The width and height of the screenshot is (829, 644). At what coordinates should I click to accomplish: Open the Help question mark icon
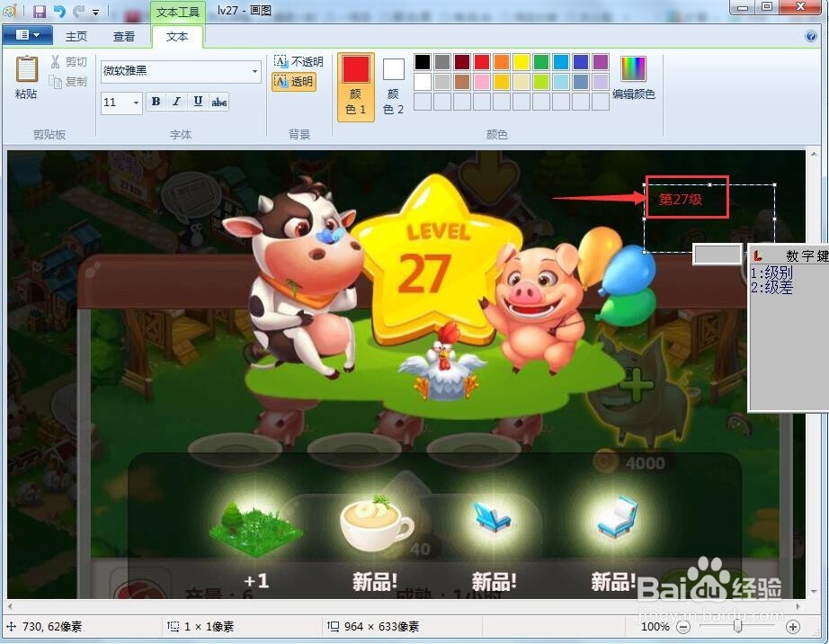tap(810, 36)
